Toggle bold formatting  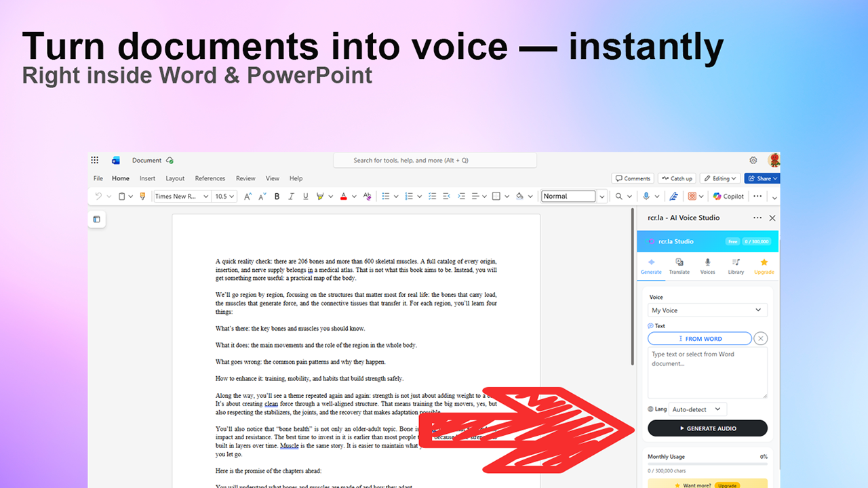click(277, 197)
